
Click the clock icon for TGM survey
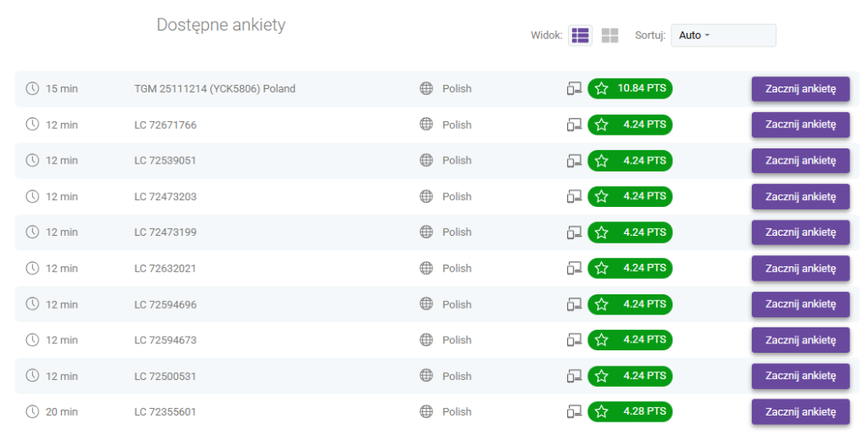[32, 89]
